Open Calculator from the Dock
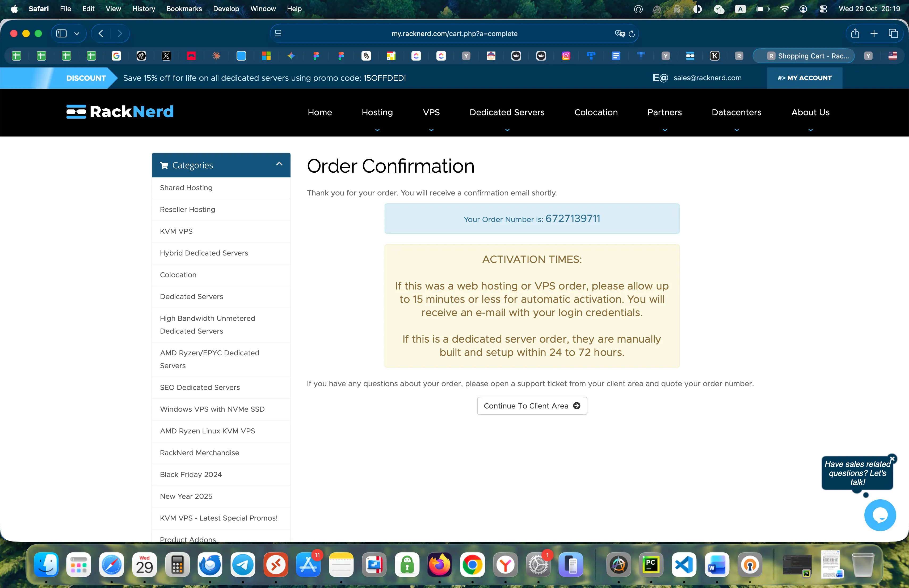 point(177,565)
